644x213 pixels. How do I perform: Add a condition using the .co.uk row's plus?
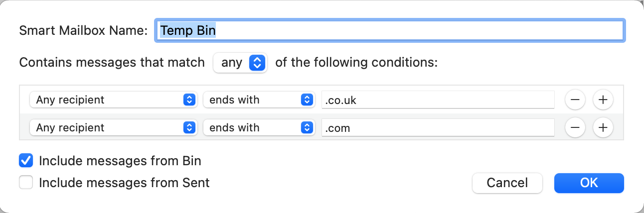click(603, 100)
